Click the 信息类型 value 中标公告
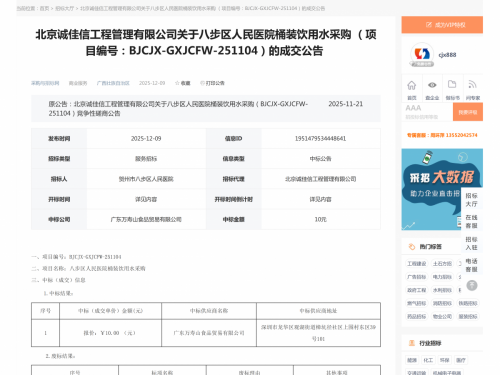The width and height of the screenshot is (500, 375). click(320, 159)
